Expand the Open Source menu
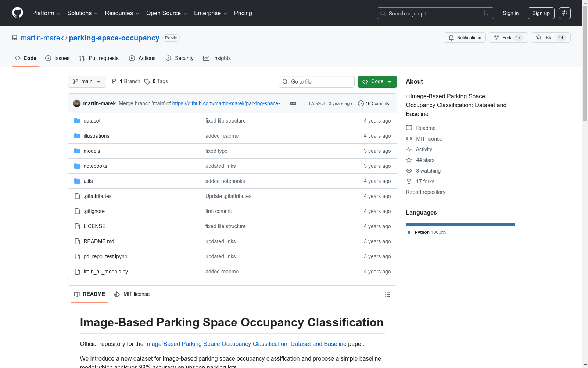 click(x=167, y=13)
